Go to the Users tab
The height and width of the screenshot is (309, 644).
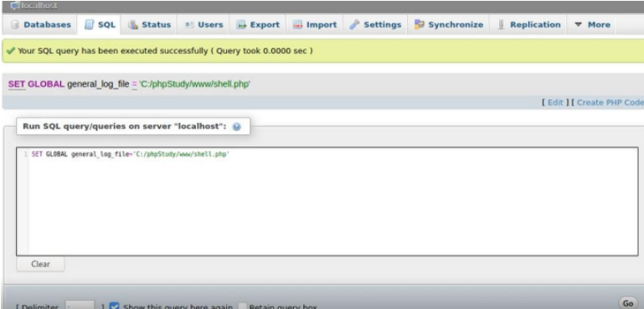[x=204, y=24]
